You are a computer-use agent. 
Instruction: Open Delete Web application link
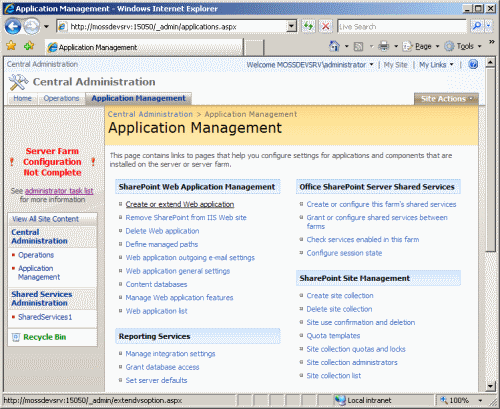click(x=162, y=231)
